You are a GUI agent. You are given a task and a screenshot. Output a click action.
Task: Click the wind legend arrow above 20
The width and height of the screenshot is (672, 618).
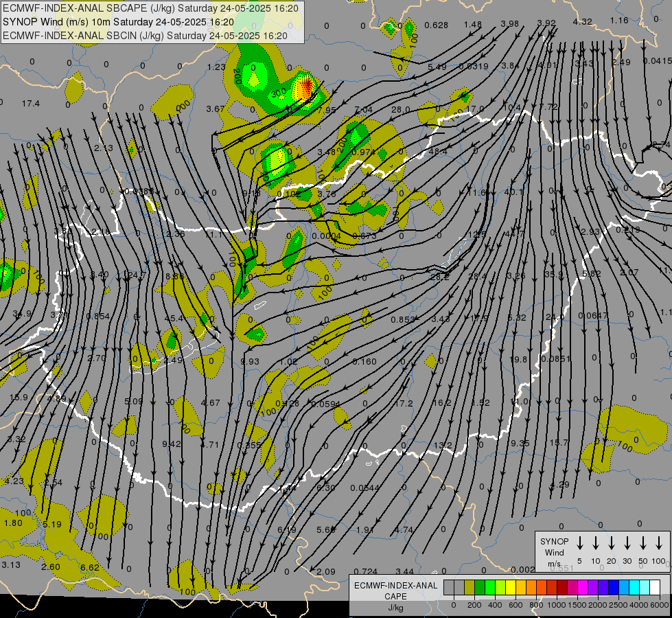coord(612,543)
